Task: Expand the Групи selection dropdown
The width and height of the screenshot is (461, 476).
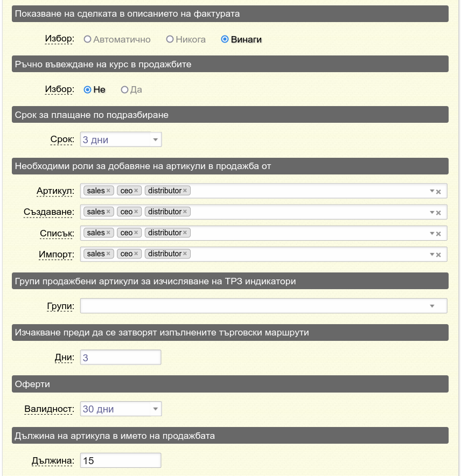Action: 432,306
